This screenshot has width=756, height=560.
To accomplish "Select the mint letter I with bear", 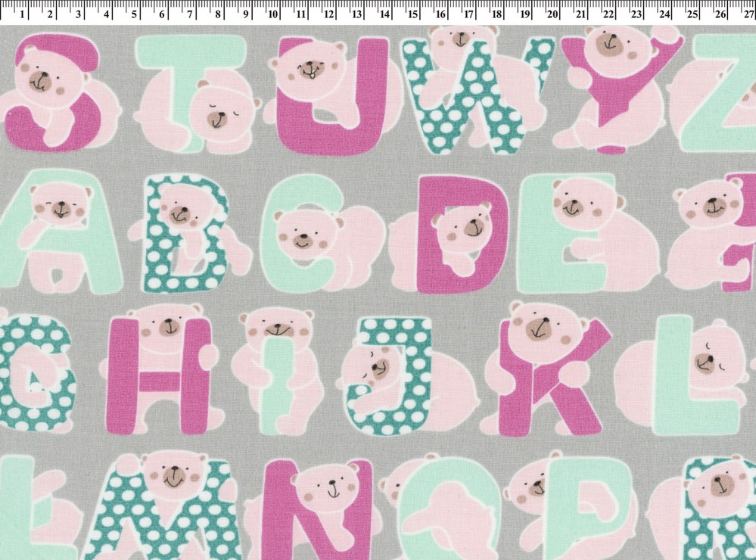I will click(x=277, y=371).
